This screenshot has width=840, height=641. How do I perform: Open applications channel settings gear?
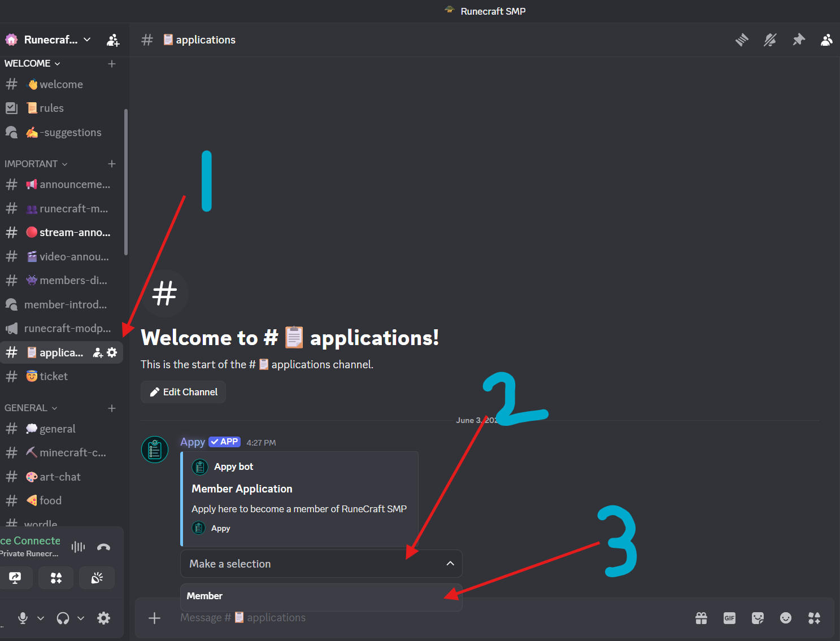[x=112, y=352]
